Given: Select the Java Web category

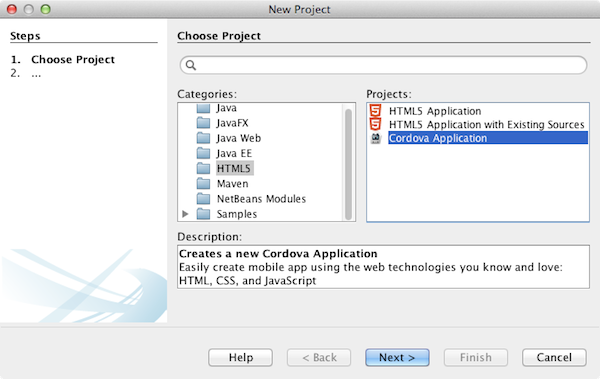Looking at the screenshot, I should coord(238,138).
